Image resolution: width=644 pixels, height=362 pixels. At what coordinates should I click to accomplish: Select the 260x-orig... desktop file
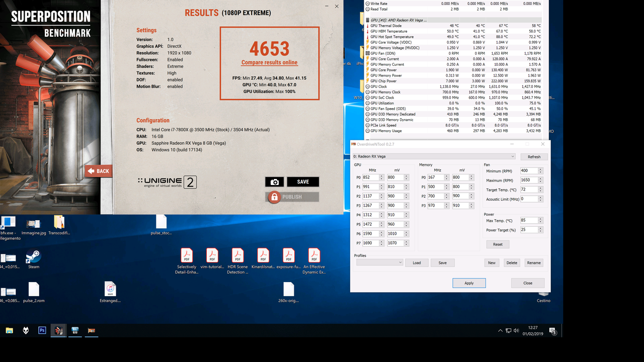[288, 293]
